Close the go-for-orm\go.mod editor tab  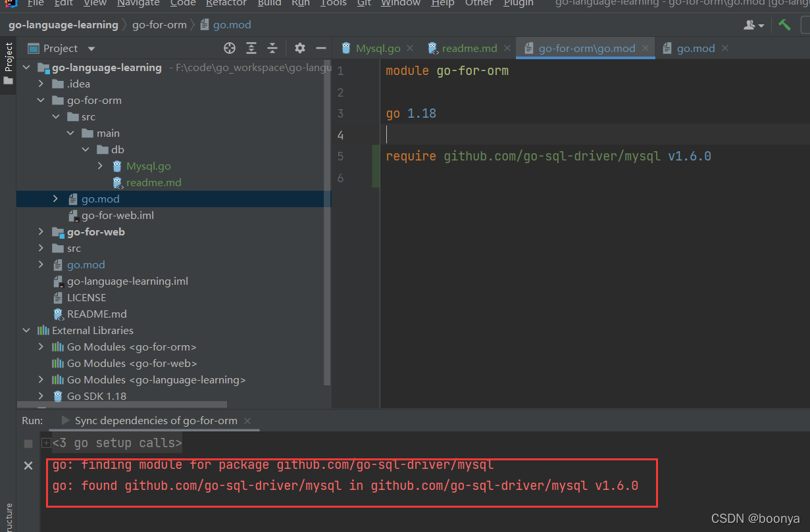645,48
